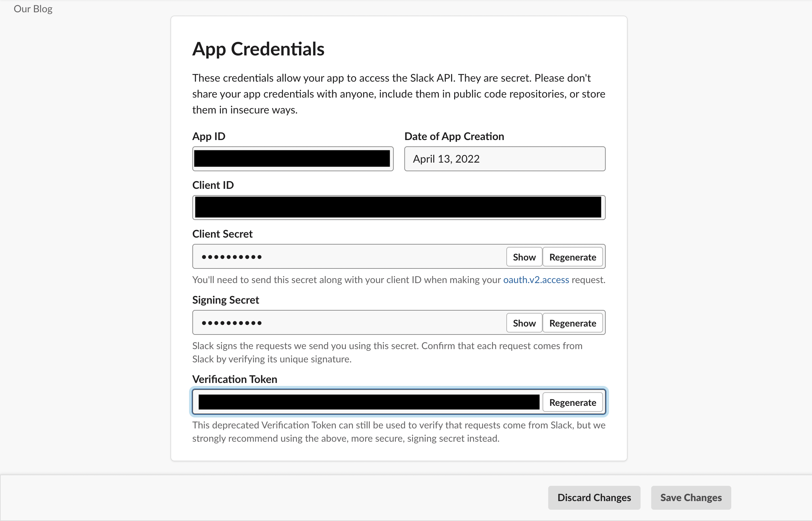Click the App ID field

click(293, 159)
